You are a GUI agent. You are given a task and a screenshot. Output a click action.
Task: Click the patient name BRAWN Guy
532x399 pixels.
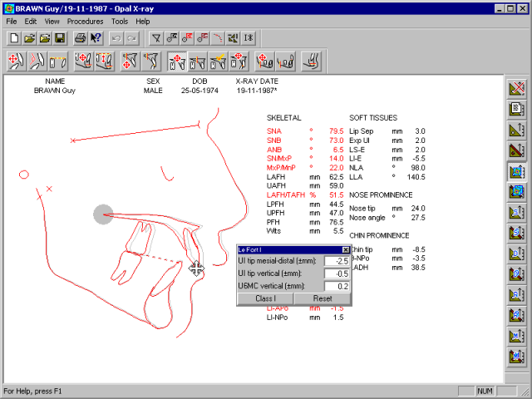tap(55, 91)
